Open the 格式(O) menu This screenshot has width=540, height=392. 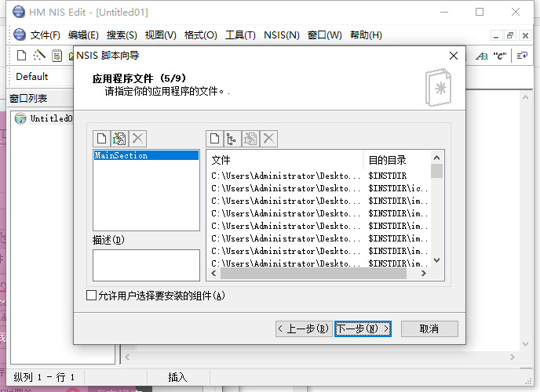click(x=200, y=35)
